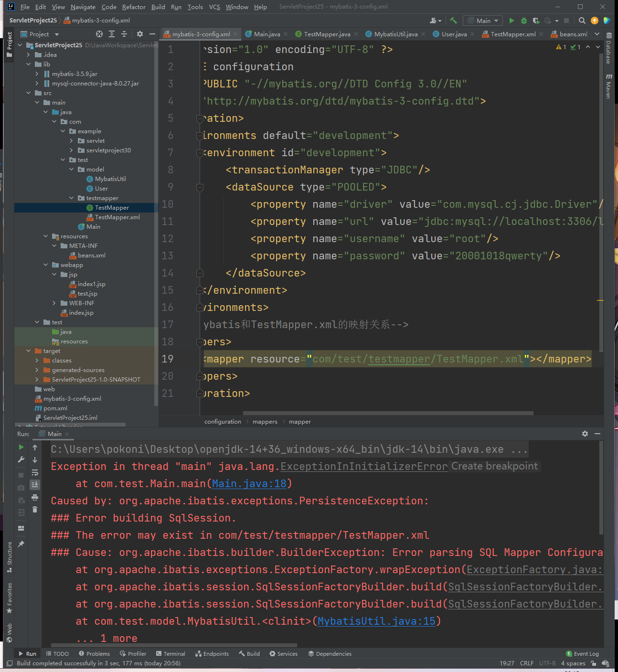Click the warning indicator in editor corner
Viewport: 618px width, 672px height.
tap(561, 47)
